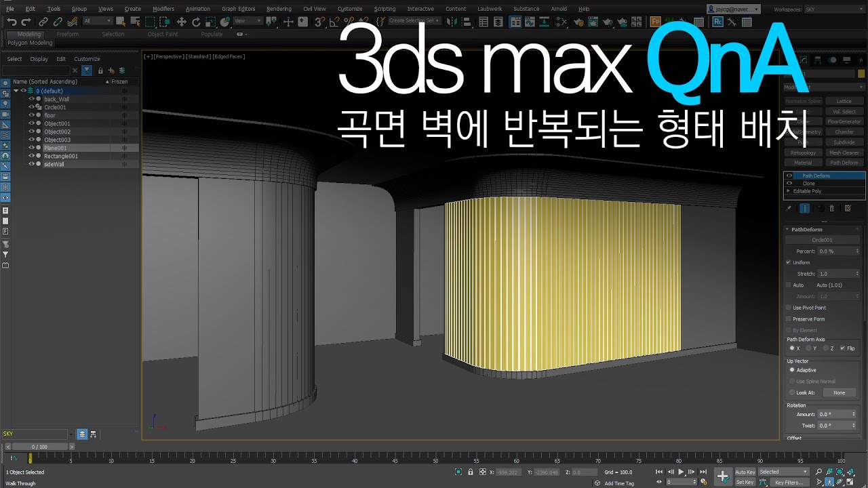Open the Rendering menu

279,9
